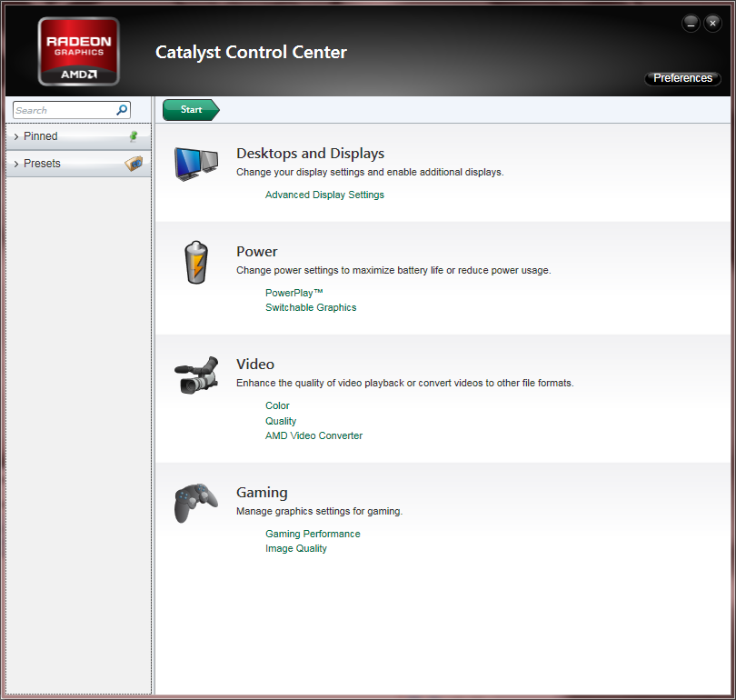
Task: Click the Catalyst Control Center title text
Action: [251, 52]
